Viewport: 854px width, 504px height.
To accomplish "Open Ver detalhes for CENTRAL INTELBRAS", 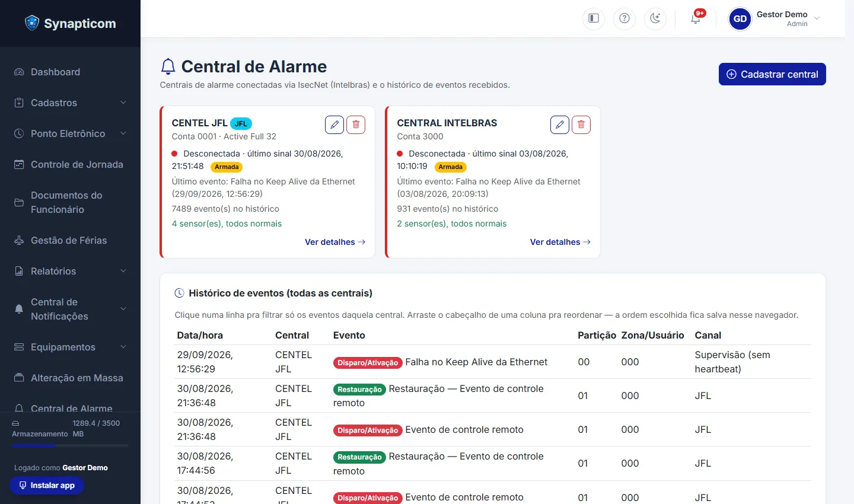I will 560,242.
